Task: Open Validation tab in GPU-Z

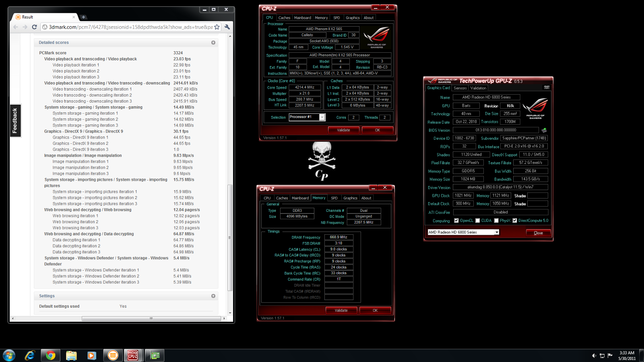Action: click(478, 88)
